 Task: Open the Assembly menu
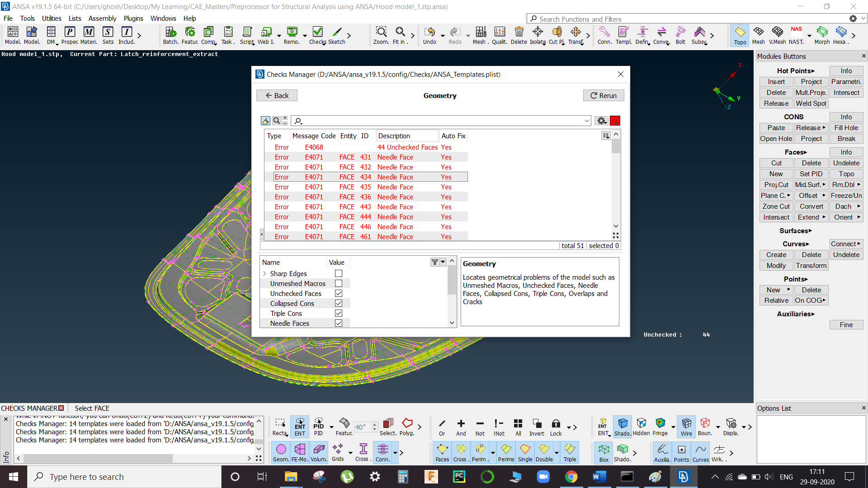click(102, 18)
